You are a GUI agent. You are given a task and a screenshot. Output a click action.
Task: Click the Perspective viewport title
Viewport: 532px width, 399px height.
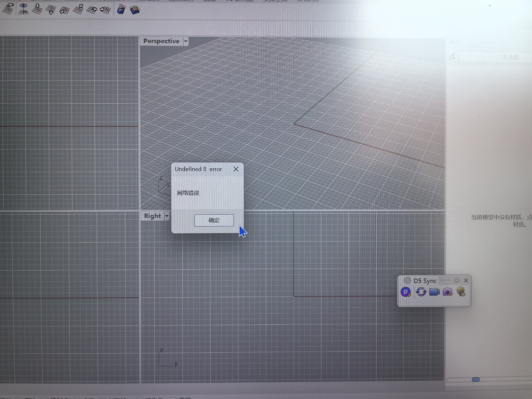(161, 41)
